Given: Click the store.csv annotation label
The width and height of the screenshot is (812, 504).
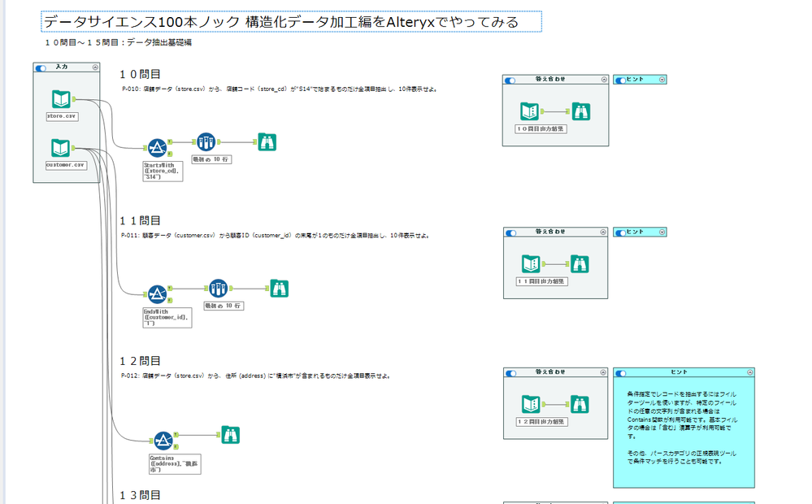Looking at the screenshot, I should pos(62,116).
